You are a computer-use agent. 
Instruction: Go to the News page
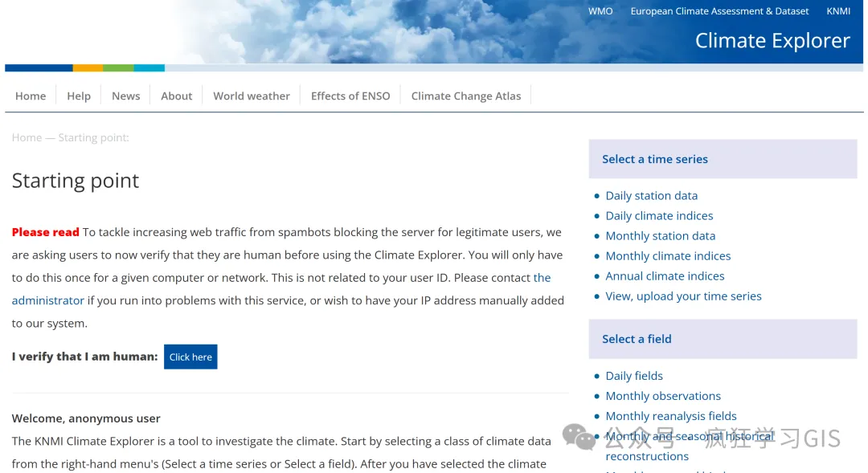(125, 96)
